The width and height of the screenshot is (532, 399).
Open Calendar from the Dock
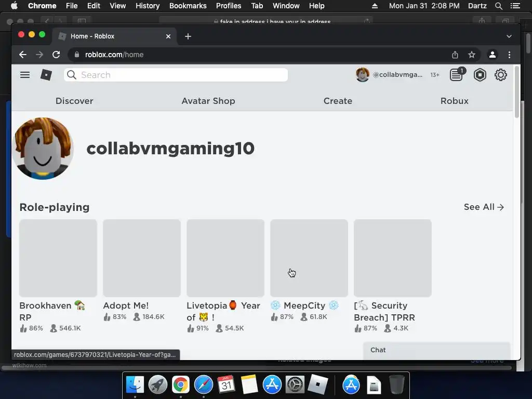227,385
